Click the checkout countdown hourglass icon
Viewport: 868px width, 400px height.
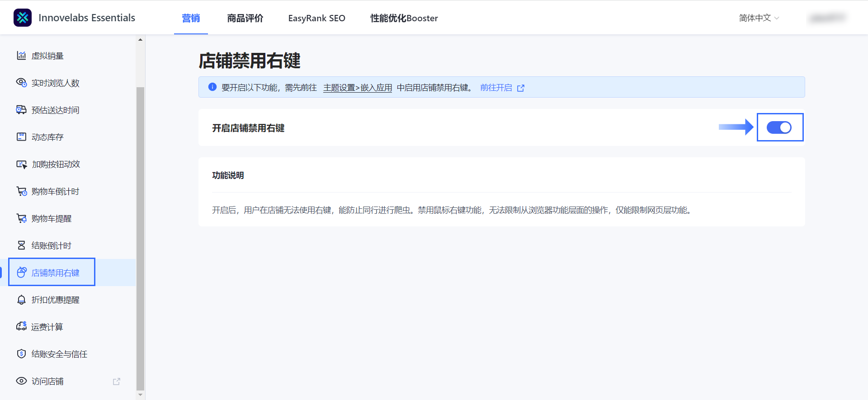21,245
